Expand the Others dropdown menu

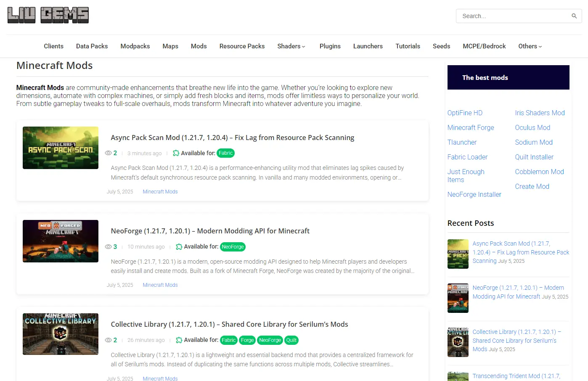(530, 46)
